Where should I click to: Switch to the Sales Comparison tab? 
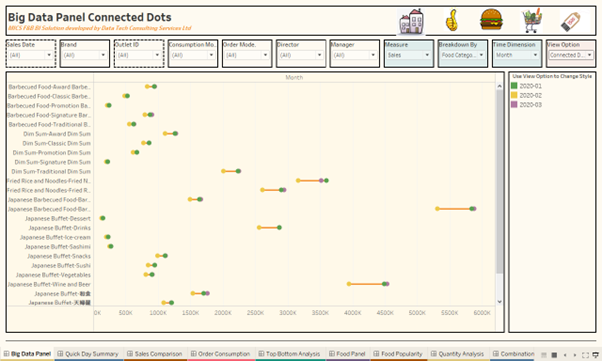pos(155,354)
